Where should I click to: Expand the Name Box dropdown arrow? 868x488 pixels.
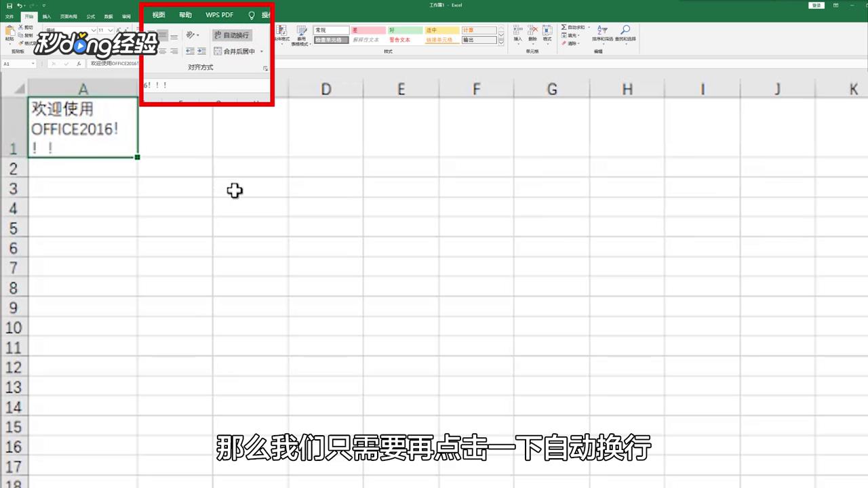click(33, 64)
